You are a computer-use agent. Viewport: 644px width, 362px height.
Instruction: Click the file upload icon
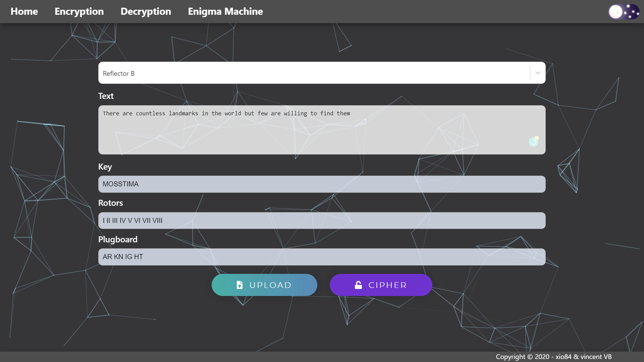tap(239, 285)
